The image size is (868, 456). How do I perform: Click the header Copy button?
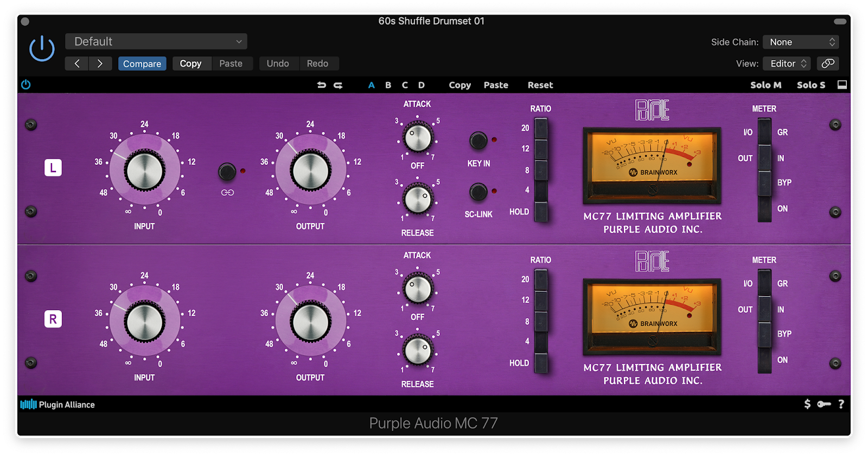[190, 63]
